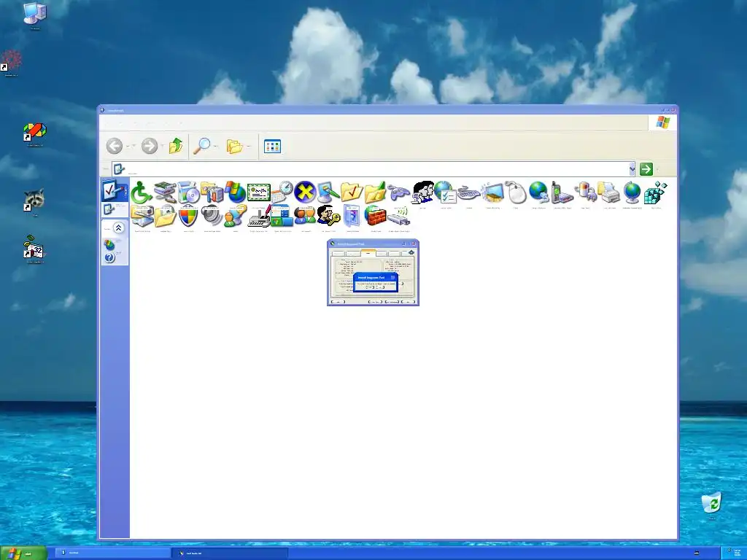Open Internet Options globe checklist icon
Image resolution: width=747 pixels, height=560 pixels.
(x=446, y=192)
